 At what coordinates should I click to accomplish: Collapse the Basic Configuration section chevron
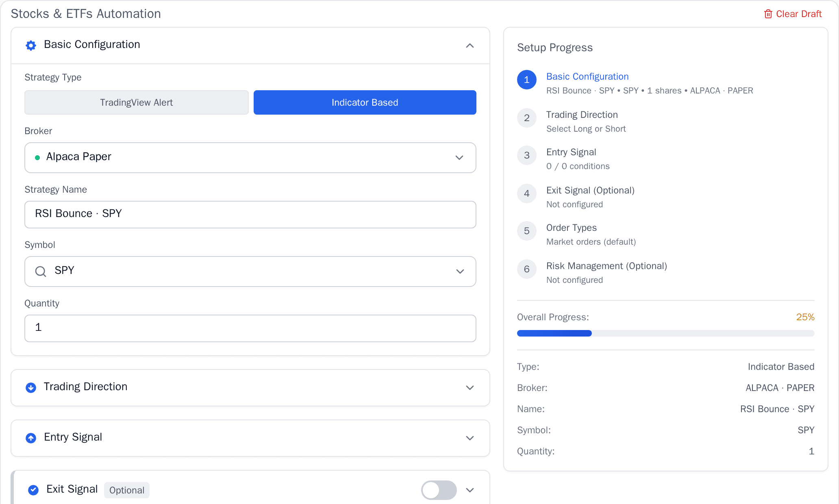[470, 46]
